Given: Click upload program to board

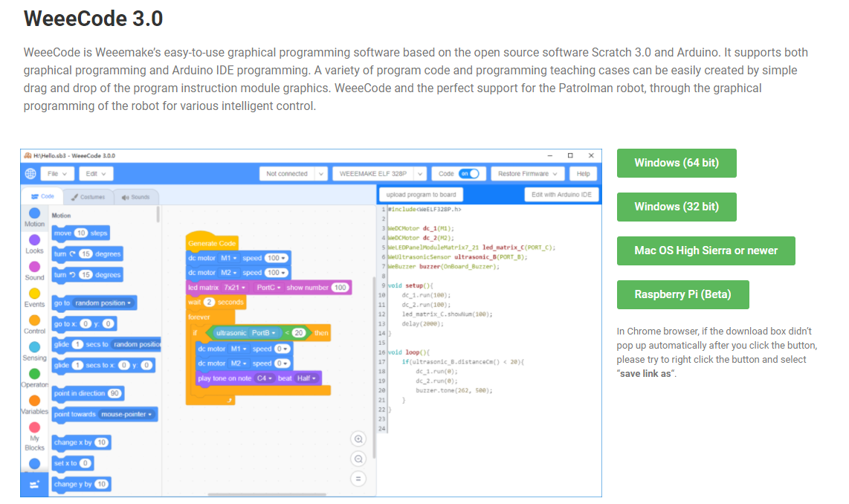Looking at the screenshot, I should click(421, 194).
